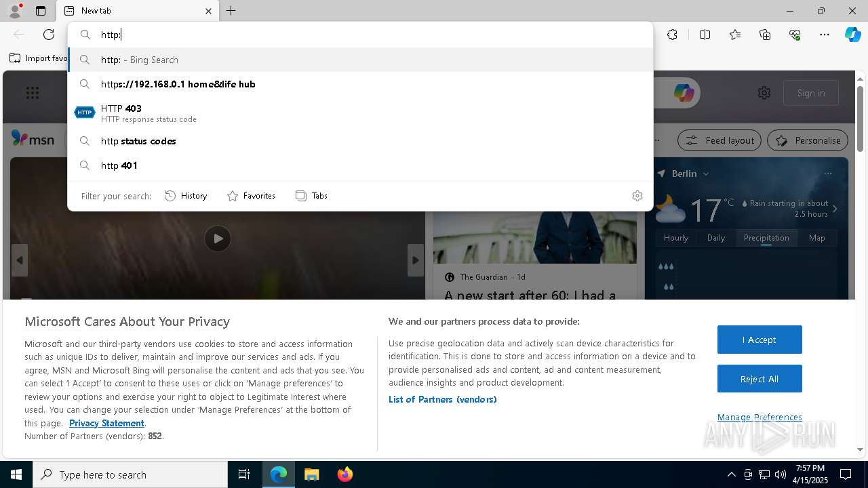Open the MSN apps grid launcher
The height and width of the screenshot is (488, 868).
pos(33,93)
